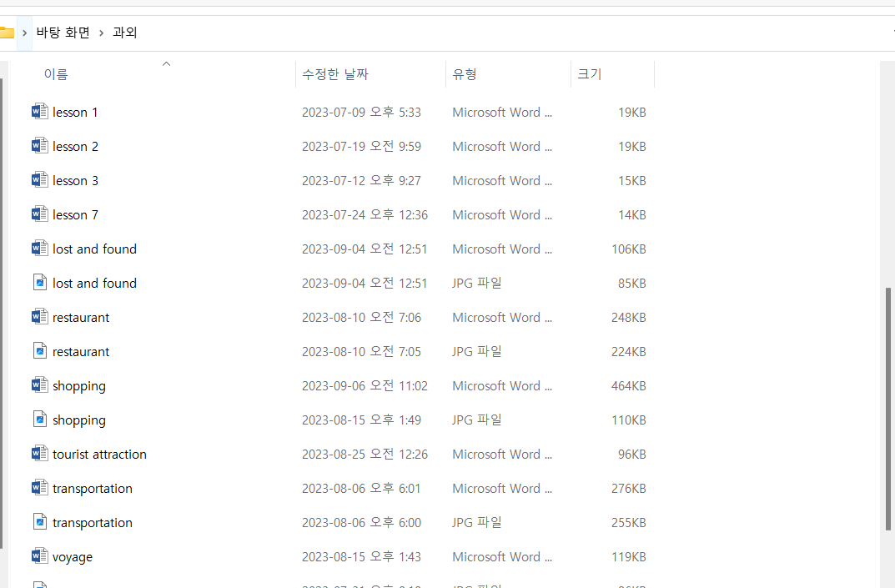The image size is (895, 588).
Task: Click the 119KB size value
Action: coord(628,558)
